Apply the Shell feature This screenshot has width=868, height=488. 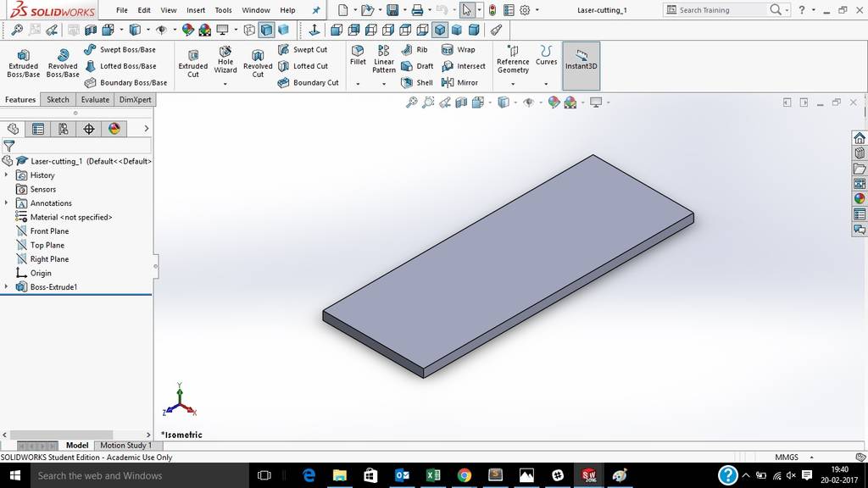pyautogui.click(x=417, y=83)
